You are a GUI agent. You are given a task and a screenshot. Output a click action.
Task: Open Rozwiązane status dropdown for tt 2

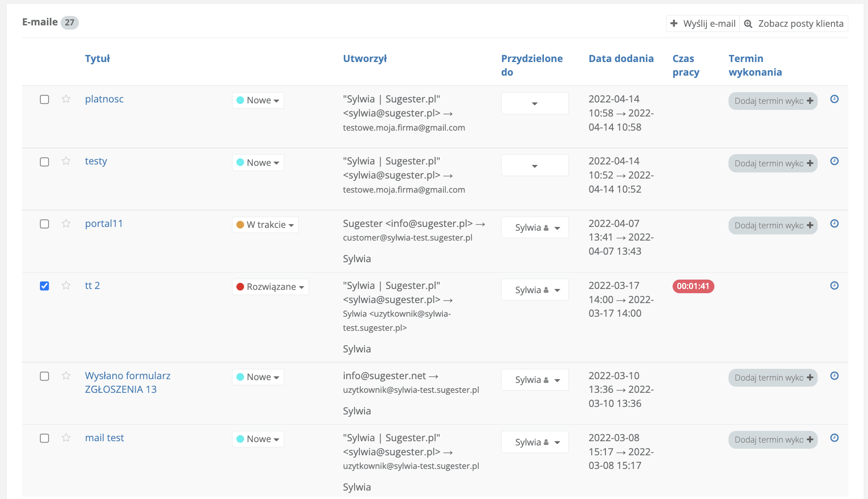point(271,287)
